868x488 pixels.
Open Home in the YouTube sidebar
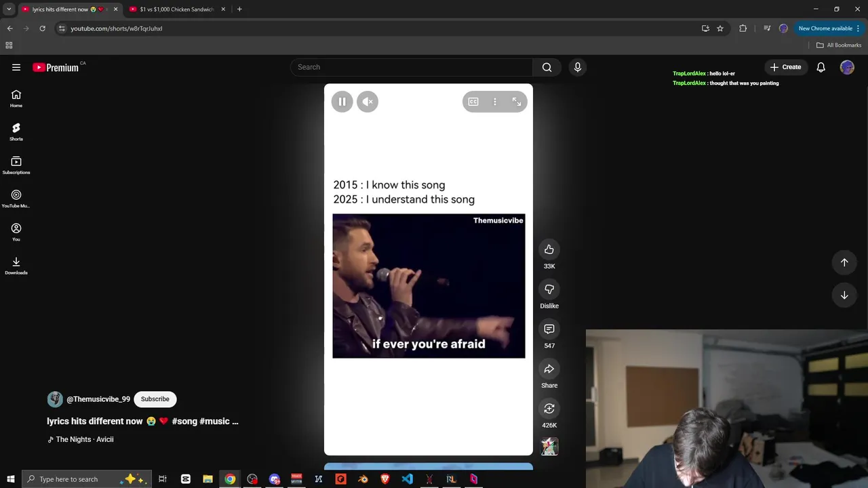[16, 99]
